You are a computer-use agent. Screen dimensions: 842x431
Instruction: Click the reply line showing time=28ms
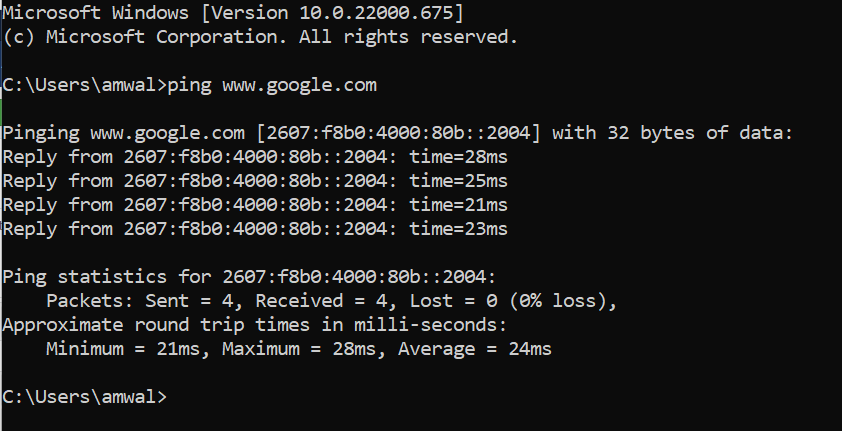point(255,157)
